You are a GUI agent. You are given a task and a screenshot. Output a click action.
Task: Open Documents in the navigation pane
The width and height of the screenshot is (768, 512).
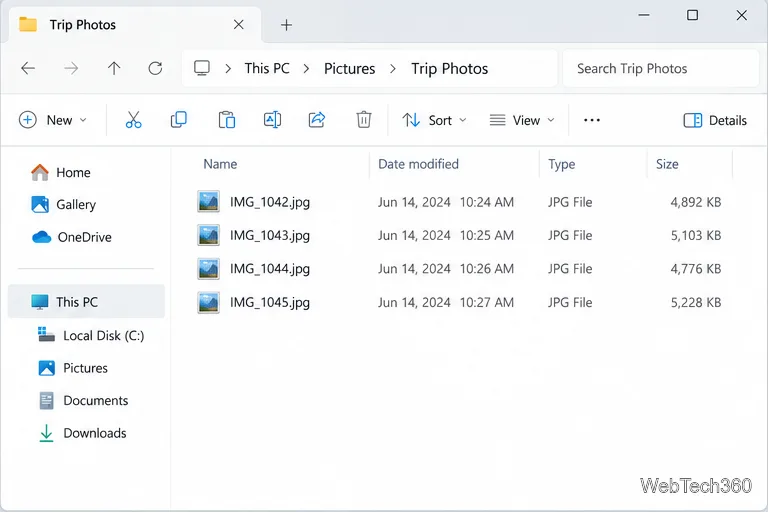[83, 400]
